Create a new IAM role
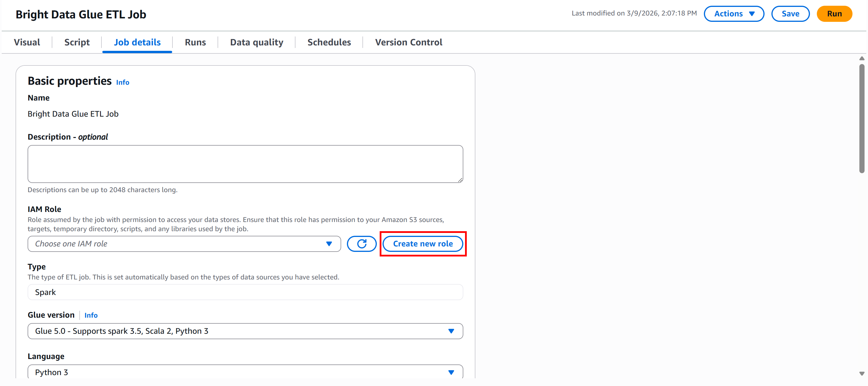Screen dimensions: 868x386 point(423,244)
